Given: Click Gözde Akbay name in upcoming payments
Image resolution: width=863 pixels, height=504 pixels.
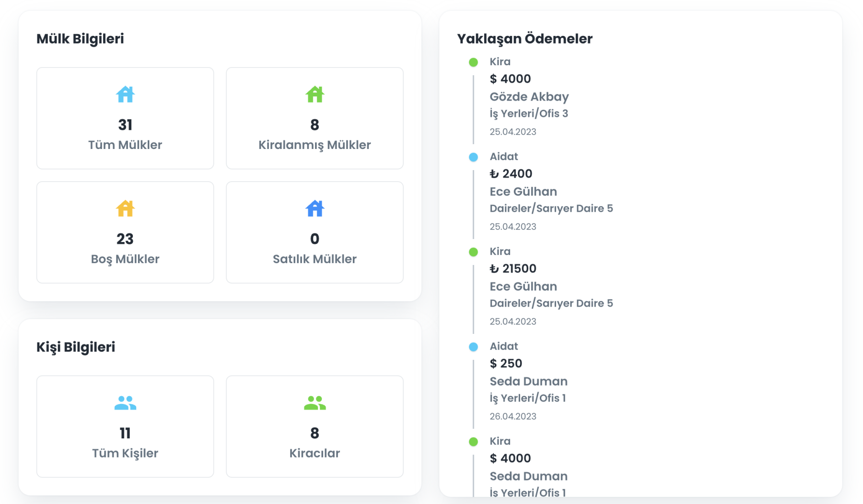Looking at the screenshot, I should [x=529, y=97].
